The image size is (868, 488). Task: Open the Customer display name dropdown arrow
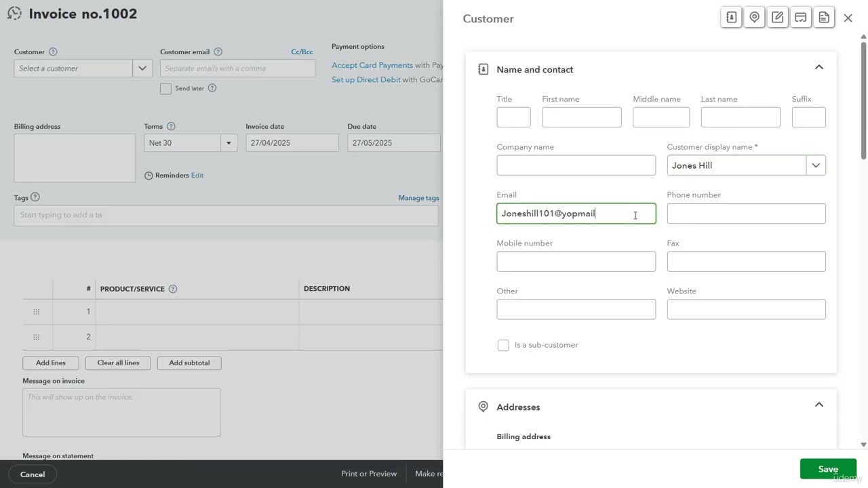(x=816, y=165)
